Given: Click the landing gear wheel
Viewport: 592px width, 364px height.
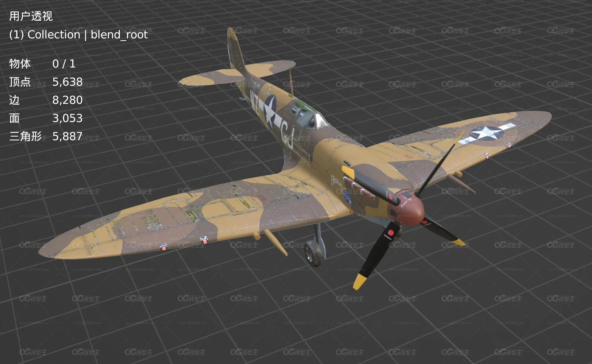Looking at the screenshot, I should point(313,253).
